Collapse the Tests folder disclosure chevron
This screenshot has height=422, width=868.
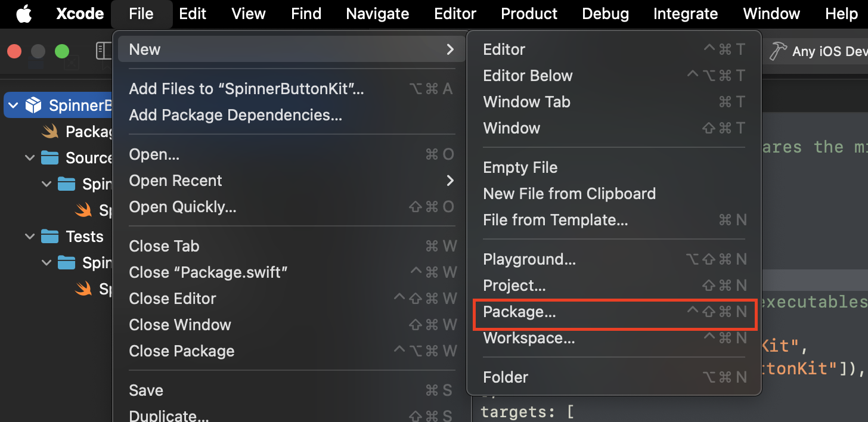[x=30, y=237]
